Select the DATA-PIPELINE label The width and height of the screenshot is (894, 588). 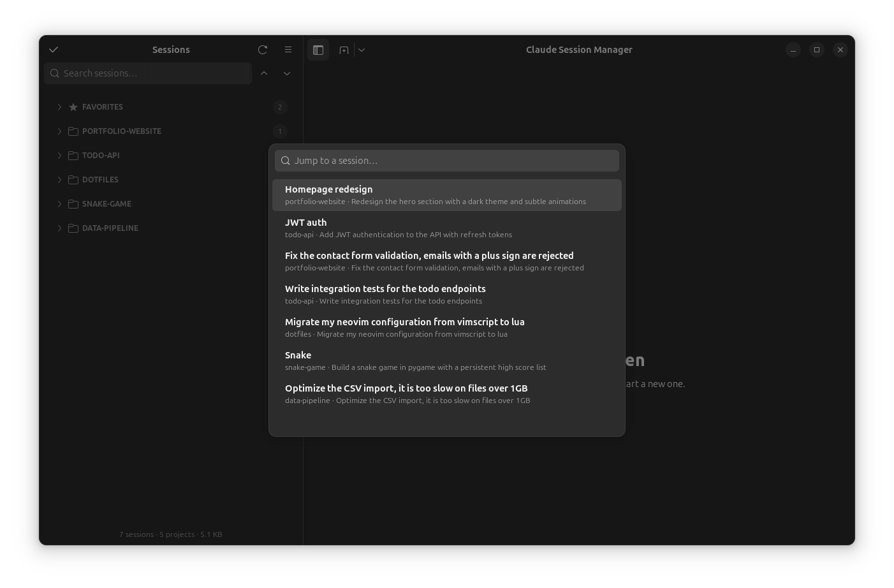point(110,228)
